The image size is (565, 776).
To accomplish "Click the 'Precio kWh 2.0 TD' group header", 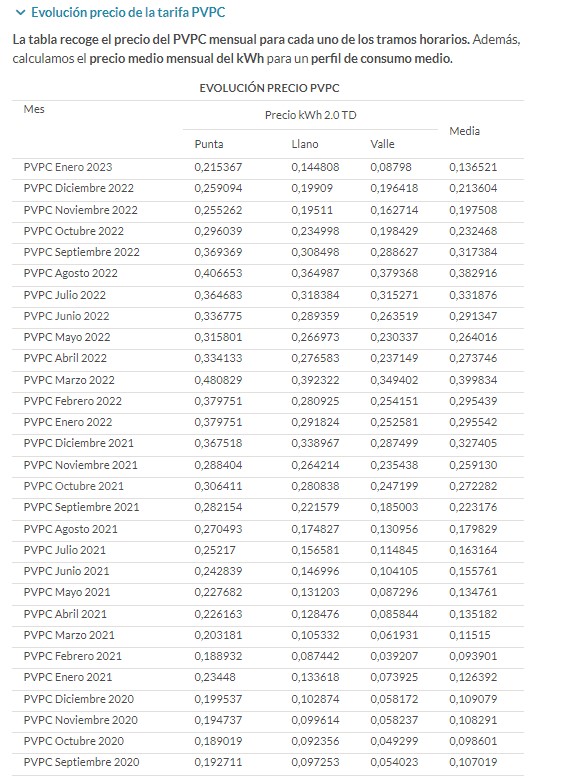I will (311, 115).
